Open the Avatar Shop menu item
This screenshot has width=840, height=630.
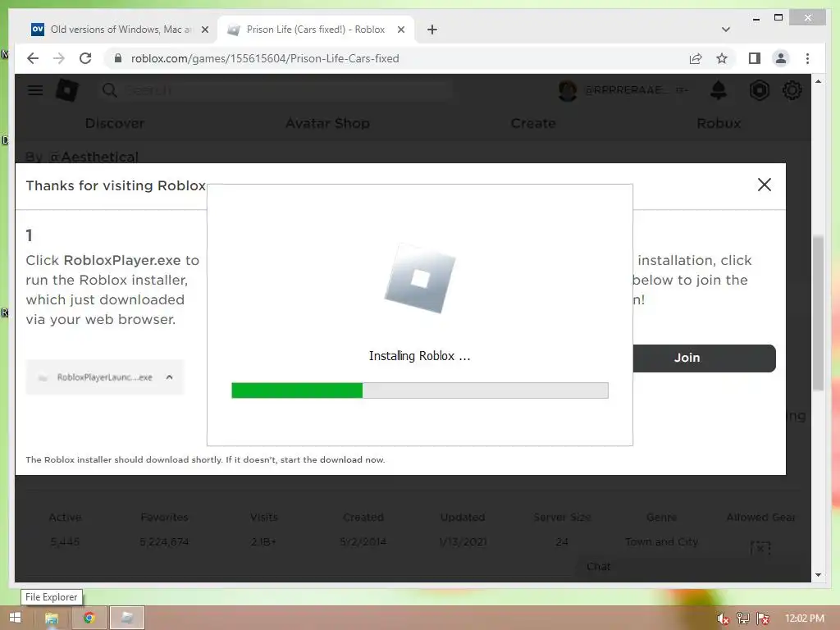click(x=327, y=123)
